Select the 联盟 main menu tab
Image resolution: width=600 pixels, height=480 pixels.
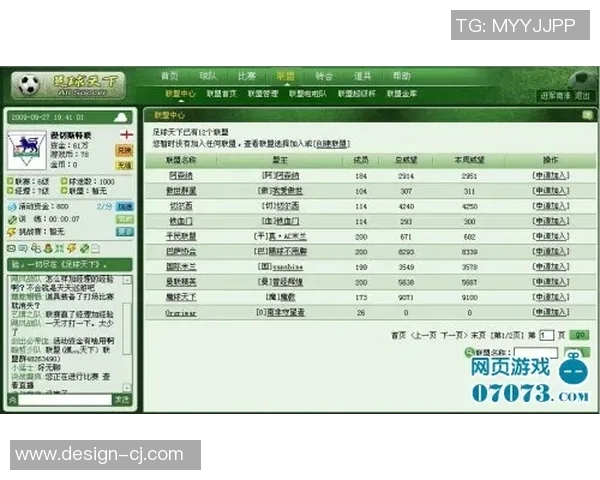pos(285,76)
